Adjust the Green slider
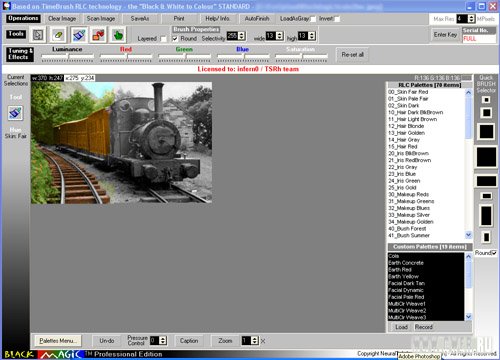This screenshot has height=360, width=500. point(185,57)
